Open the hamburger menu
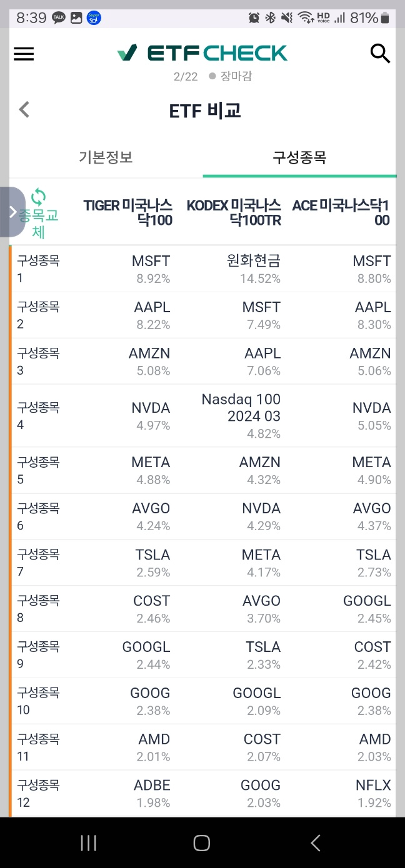Image resolution: width=405 pixels, height=868 pixels. 24,54
